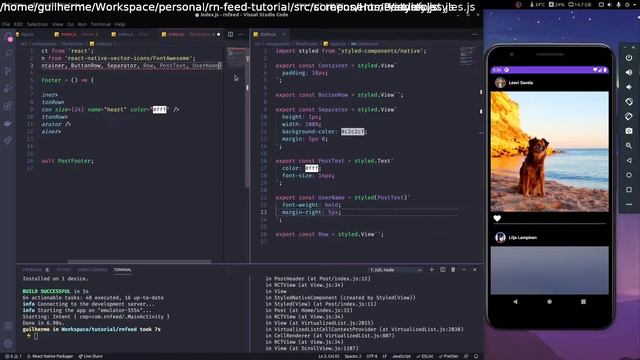
Task: Click the dog beach photo in phone
Action: (x=549, y=151)
